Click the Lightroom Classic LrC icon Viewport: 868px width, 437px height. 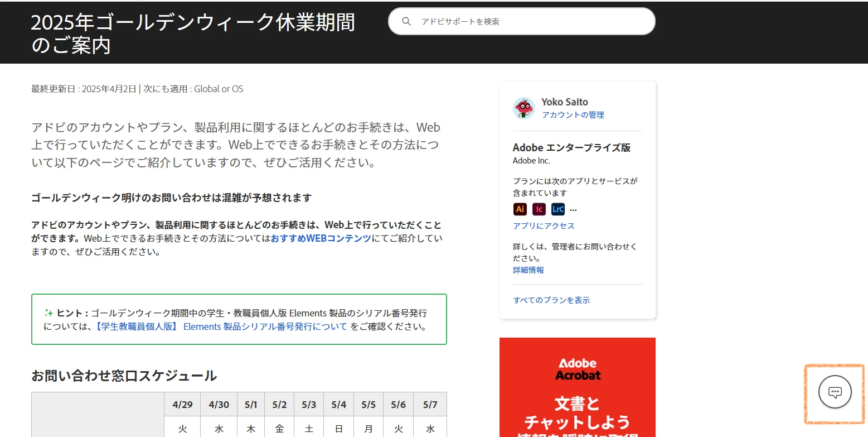(x=558, y=209)
